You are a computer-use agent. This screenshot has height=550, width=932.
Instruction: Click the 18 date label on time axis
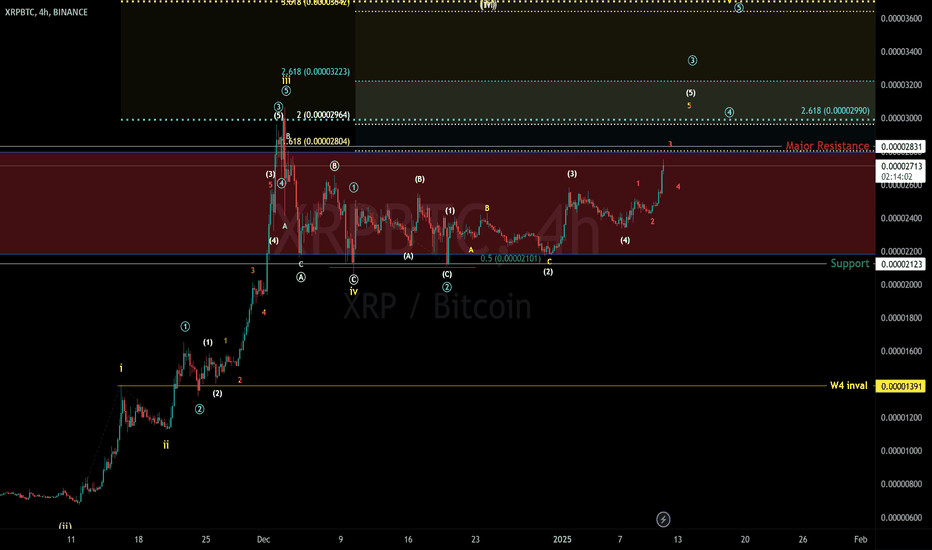point(138,539)
